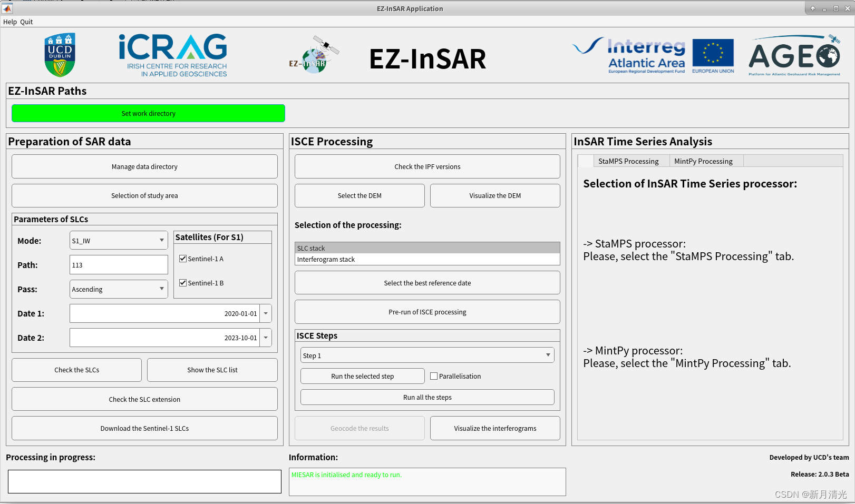Click 'MIESAR is initialised and ready to run.' message
The width and height of the screenshot is (855, 504).
(346, 475)
